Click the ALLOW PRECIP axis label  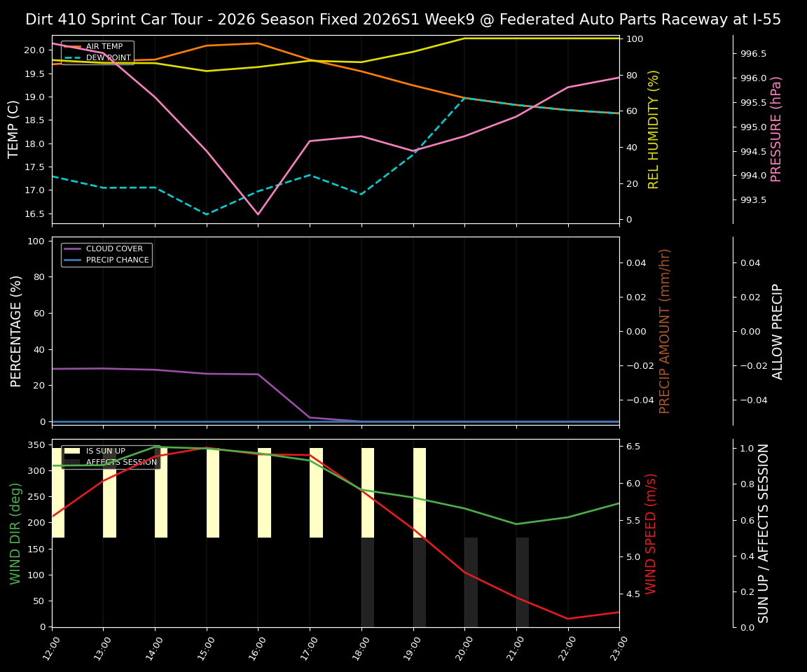coord(777,329)
